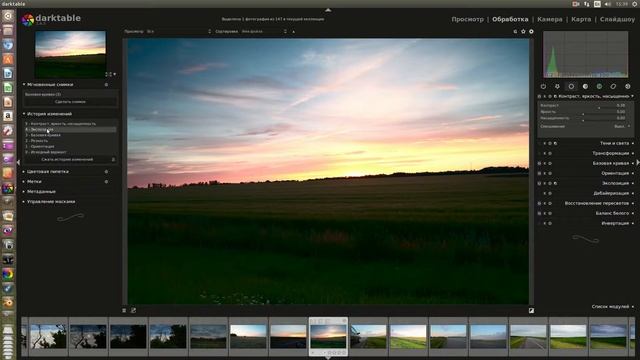Create style from history icon
Image resolution: width=640 pixels, height=360 pixels.
click(x=113, y=160)
